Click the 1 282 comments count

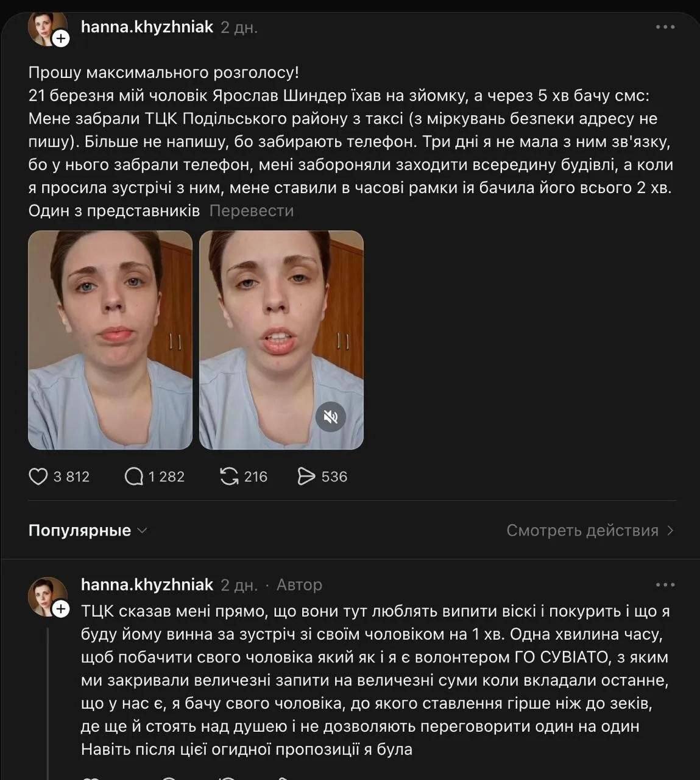(x=166, y=477)
